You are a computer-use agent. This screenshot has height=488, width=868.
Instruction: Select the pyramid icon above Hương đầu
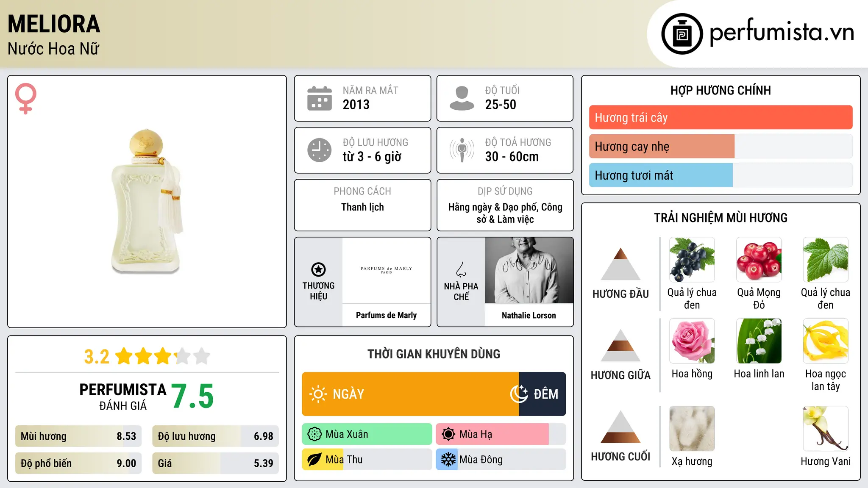click(620, 263)
